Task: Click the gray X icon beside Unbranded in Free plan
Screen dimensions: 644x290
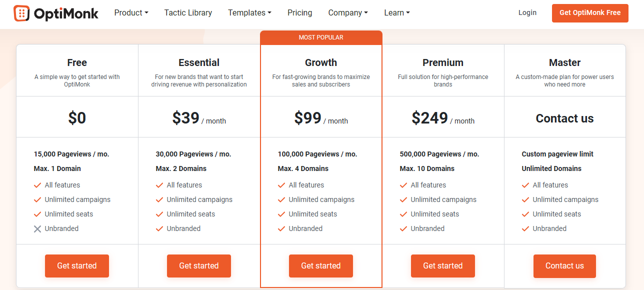Action: click(37, 229)
